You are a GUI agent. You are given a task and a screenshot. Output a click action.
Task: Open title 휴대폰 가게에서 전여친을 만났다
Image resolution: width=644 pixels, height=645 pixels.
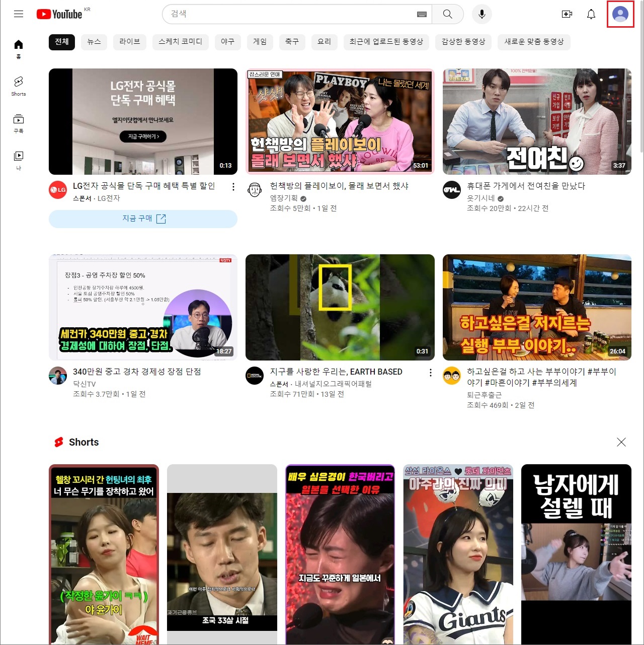pos(526,186)
